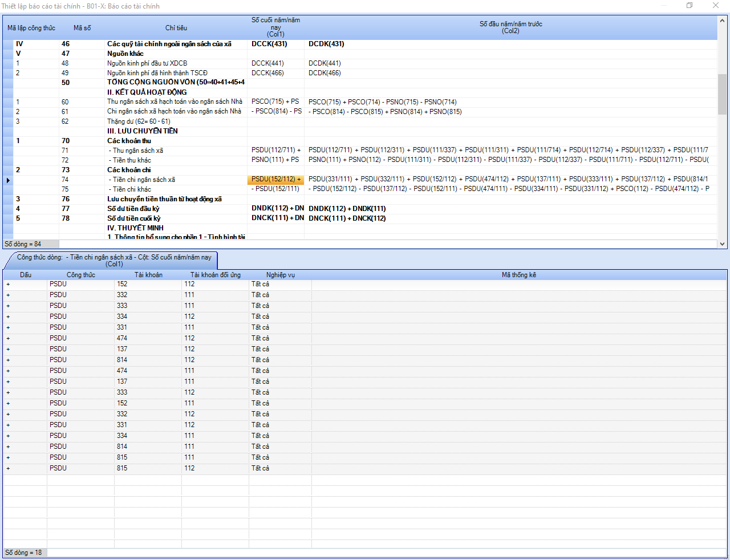Click the top grid vertical scrollbar thumb
The height and width of the screenshot is (560, 730).
pyautogui.click(x=722, y=94)
